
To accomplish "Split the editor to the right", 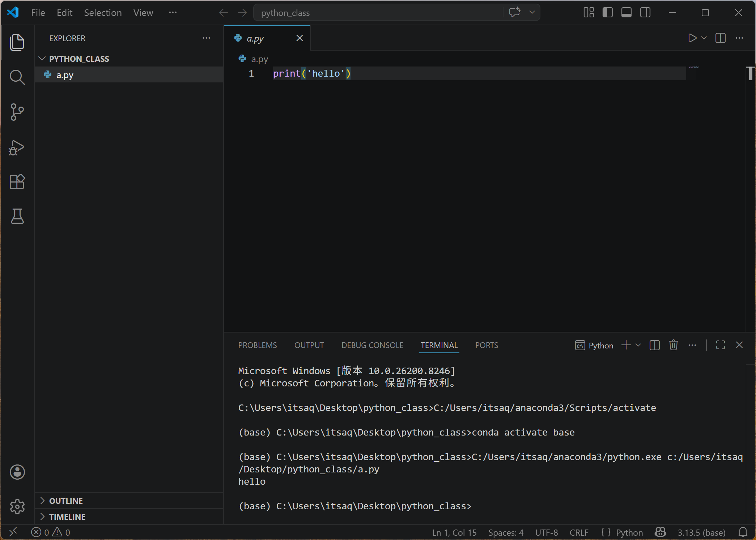I will (x=721, y=38).
